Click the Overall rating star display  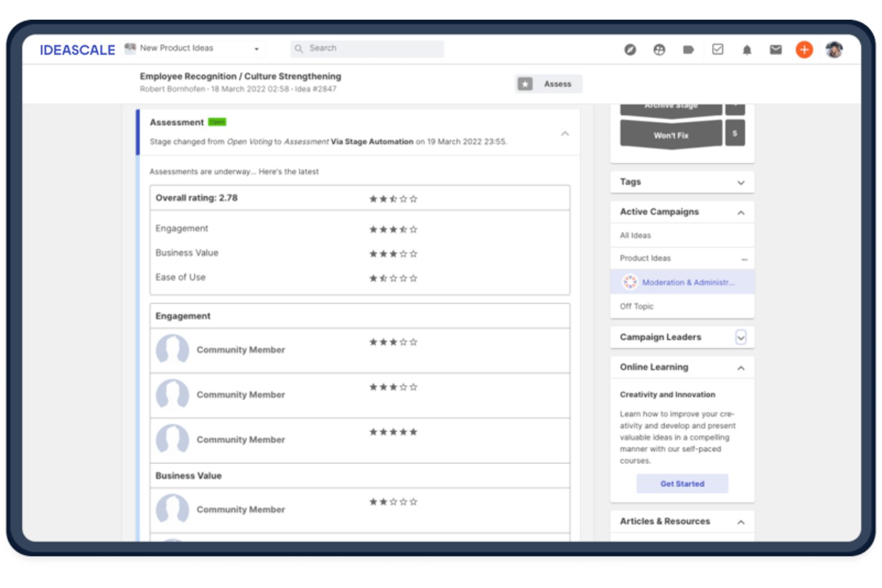tap(393, 199)
